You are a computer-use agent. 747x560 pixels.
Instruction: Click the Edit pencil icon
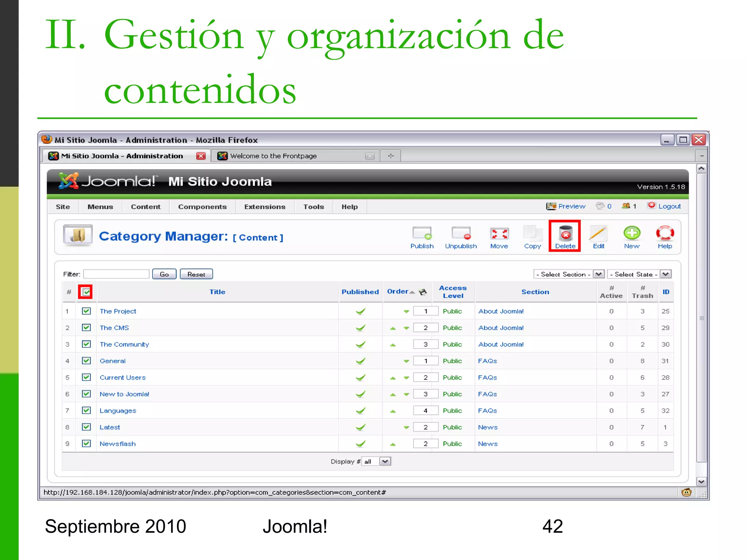(599, 233)
